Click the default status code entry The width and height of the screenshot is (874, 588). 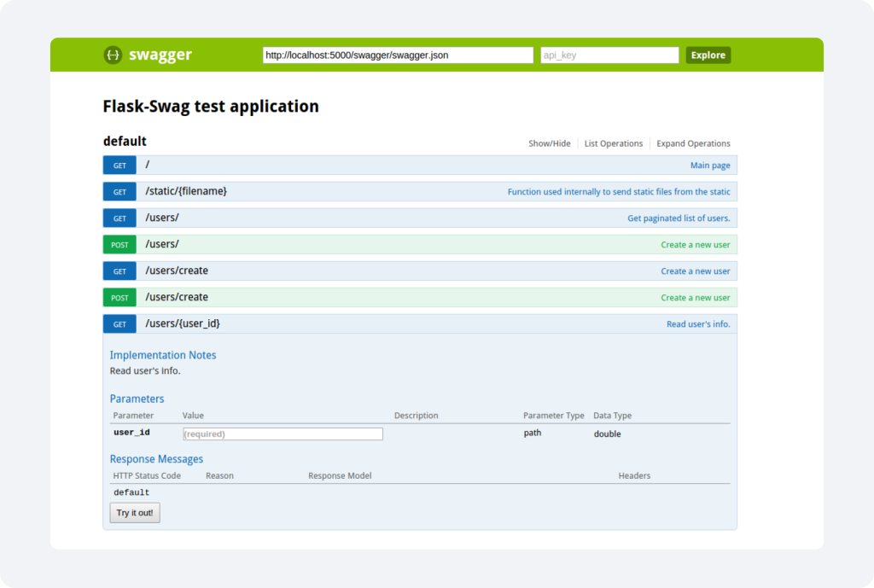131,492
